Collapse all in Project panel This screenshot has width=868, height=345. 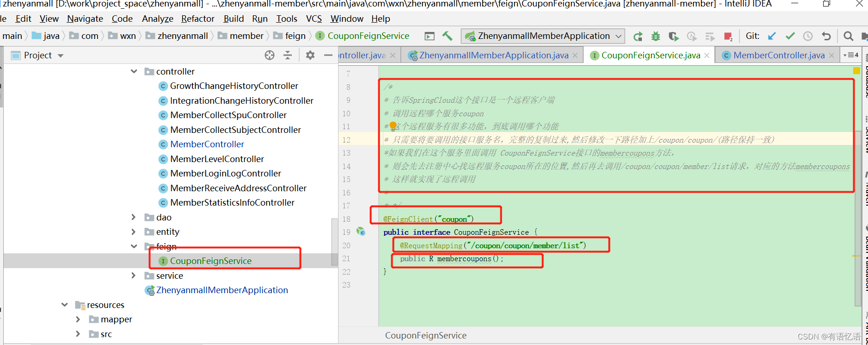pos(288,56)
